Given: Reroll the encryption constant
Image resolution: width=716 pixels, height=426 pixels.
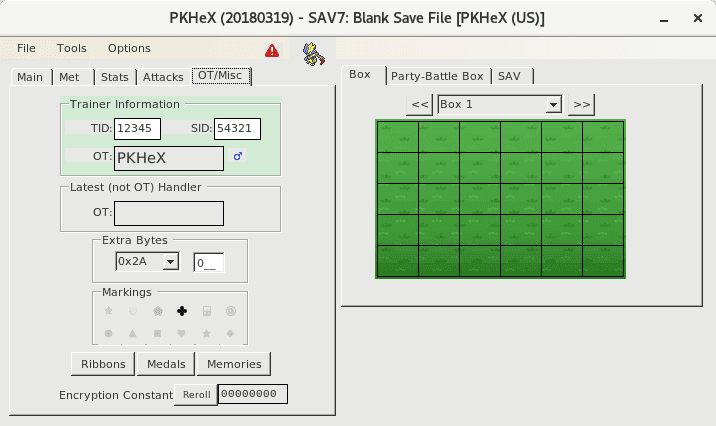Looking at the screenshot, I should coord(196,395).
